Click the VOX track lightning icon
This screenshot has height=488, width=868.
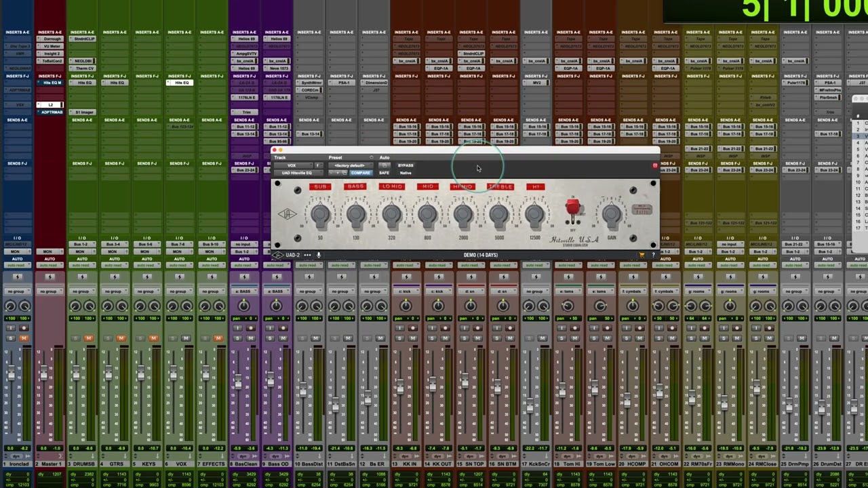point(180,277)
